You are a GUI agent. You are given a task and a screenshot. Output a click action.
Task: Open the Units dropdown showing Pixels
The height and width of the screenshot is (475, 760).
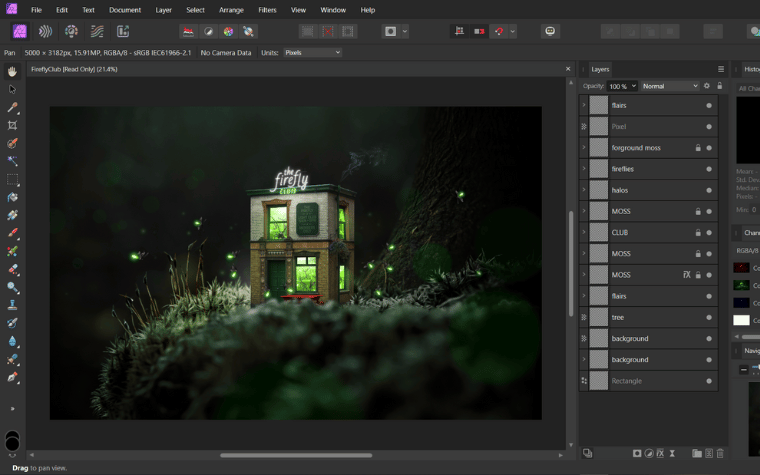pyautogui.click(x=313, y=52)
